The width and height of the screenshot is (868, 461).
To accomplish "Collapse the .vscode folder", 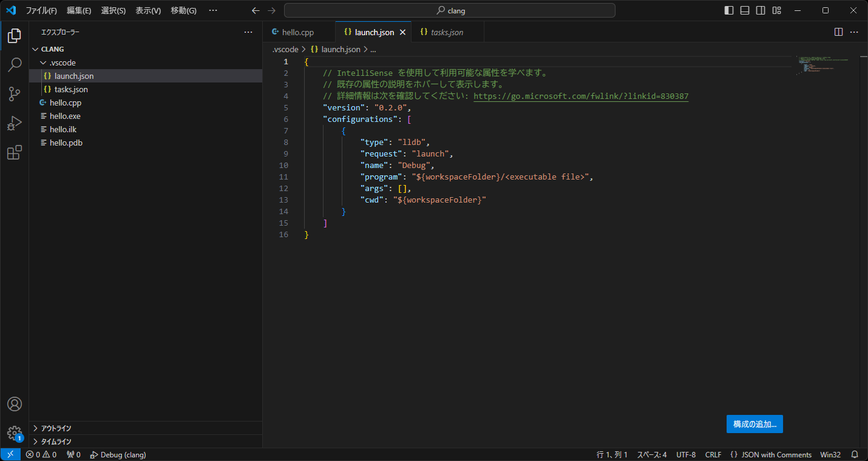I will point(62,62).
